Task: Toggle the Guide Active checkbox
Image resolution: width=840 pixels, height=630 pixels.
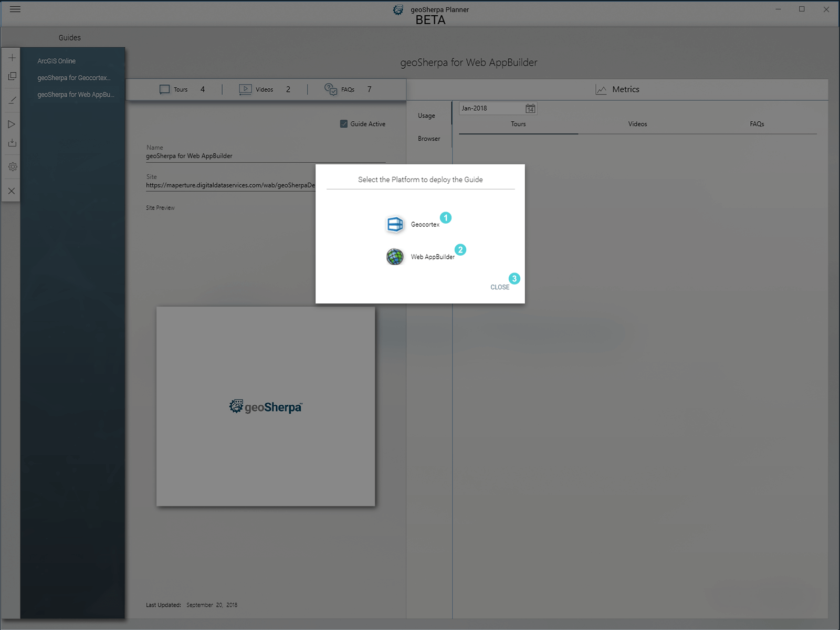Action: pos(344,124)
